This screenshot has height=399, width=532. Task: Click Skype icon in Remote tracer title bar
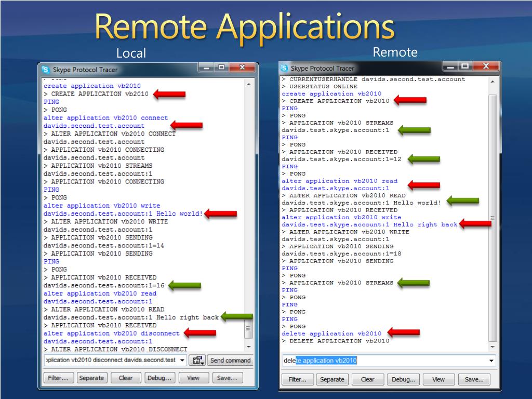pos(284,68)
